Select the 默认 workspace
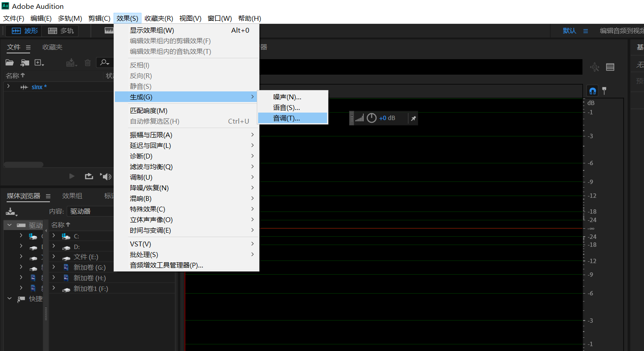This screenshot has height=351, width=644. pyautogui.click(x=569, y=31)
